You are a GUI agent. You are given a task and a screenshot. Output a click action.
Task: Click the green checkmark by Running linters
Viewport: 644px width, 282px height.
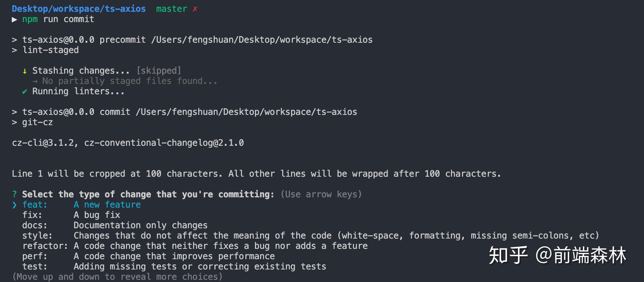[x=25, y=91]
